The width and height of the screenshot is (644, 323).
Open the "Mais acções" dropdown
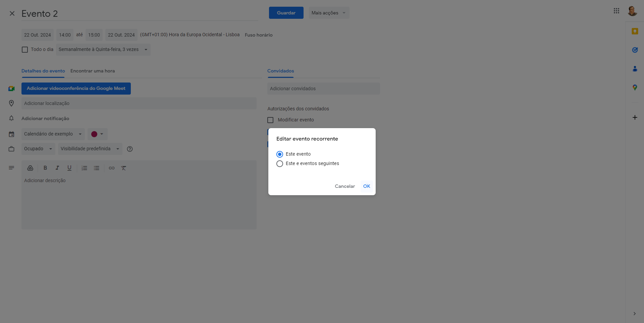329,13
